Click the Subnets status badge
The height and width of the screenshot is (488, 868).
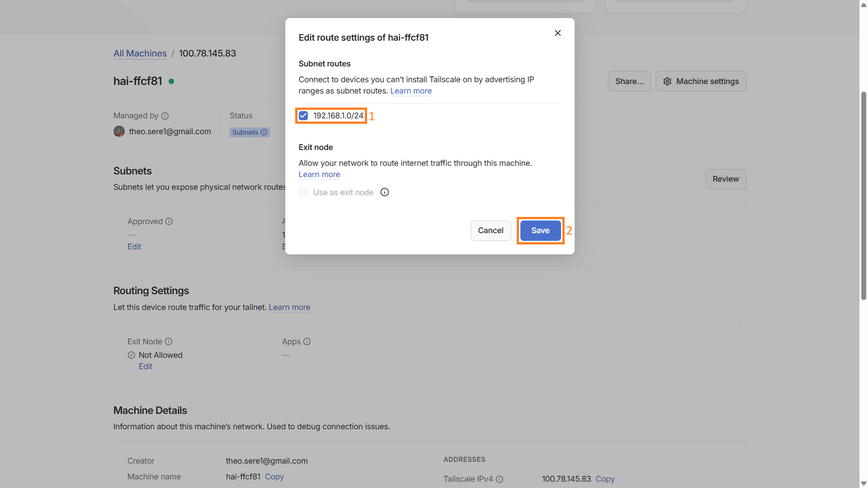pos(249,132)
